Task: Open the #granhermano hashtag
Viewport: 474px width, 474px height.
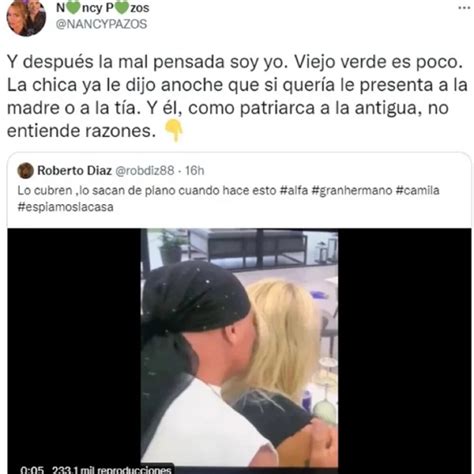Action: [x=352, y=190]
